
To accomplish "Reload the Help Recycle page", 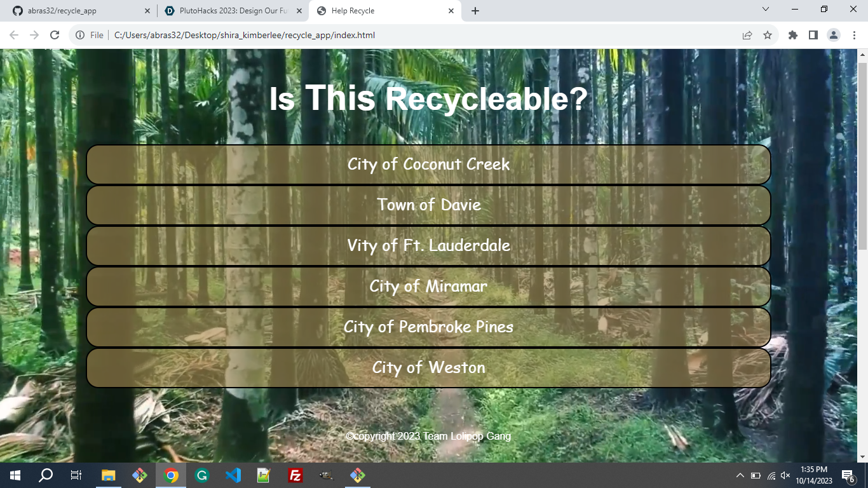I will [x=55, y=35].
